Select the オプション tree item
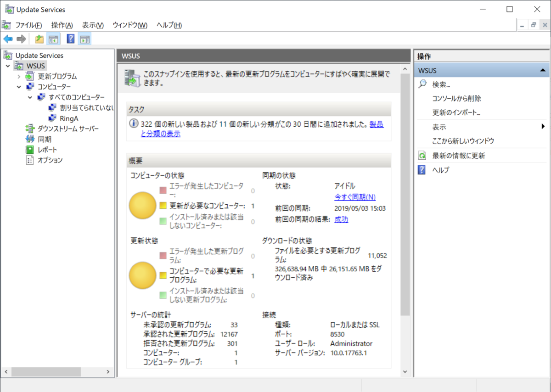 click(x=50, y=160)
